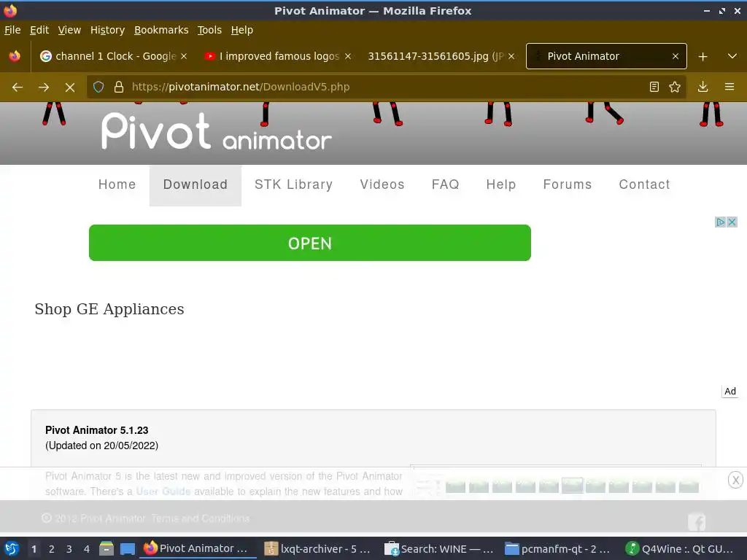Switch to lxqt-archiver taskbar window

pos(317,548)
